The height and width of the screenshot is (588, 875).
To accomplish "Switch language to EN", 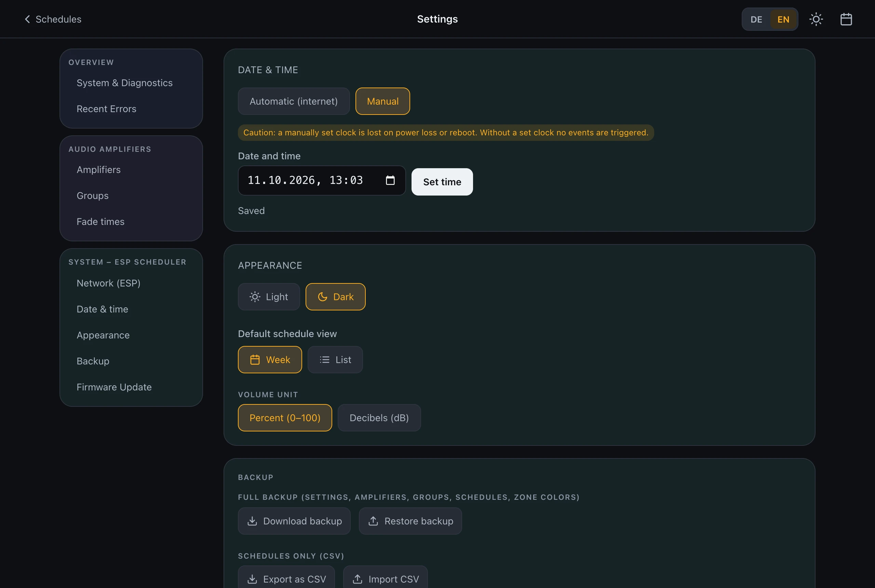I will click(x=783, y=19).
